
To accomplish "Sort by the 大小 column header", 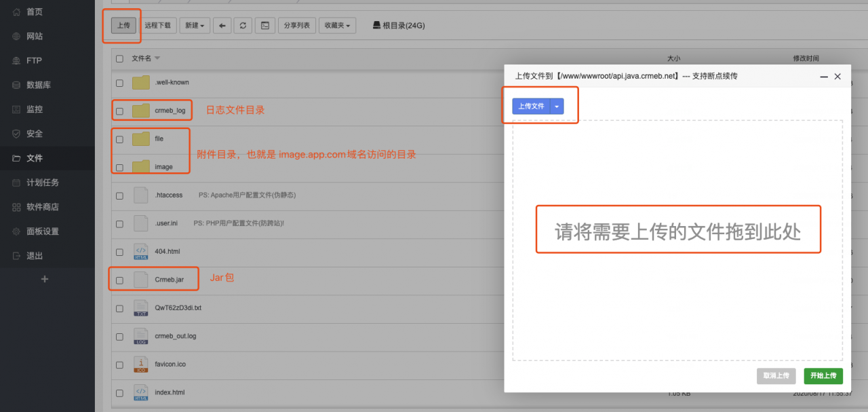I will coord(673,58).
